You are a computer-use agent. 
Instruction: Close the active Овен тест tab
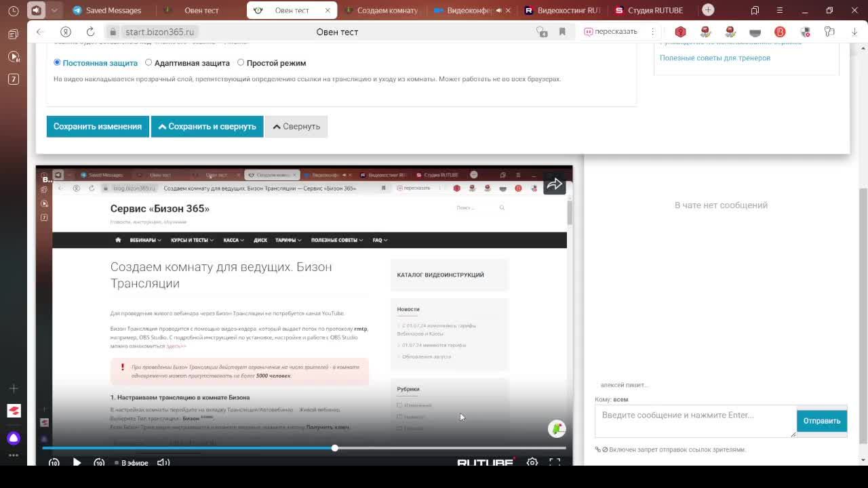(x=328, y=10)
